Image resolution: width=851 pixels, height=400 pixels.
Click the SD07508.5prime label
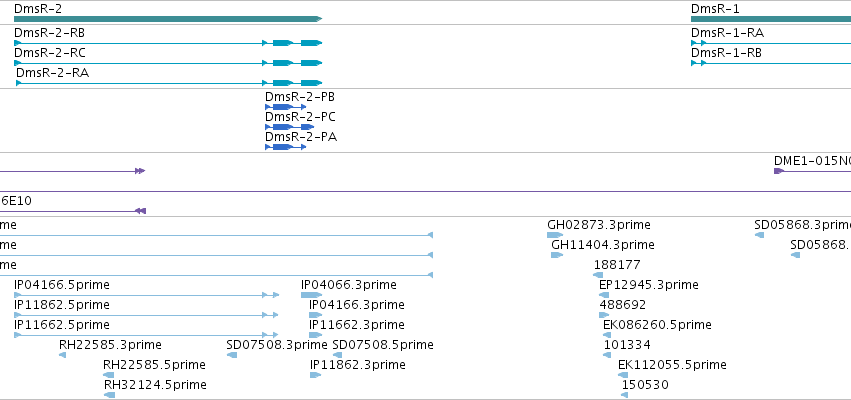point(383,345)
